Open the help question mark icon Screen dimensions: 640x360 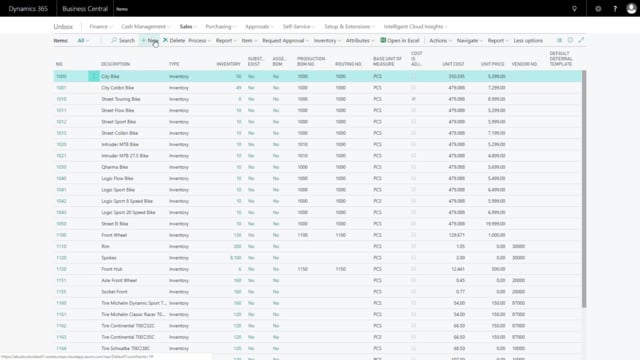(615, 9)
